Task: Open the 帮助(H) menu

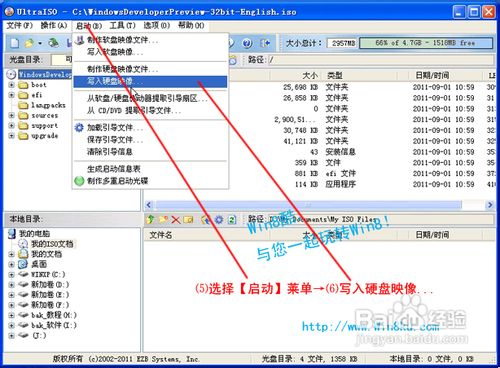Action: point(191,26)
